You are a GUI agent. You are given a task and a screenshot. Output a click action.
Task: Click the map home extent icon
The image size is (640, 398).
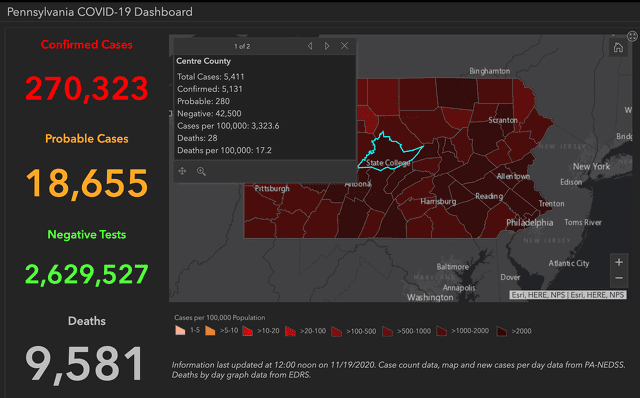618,47
